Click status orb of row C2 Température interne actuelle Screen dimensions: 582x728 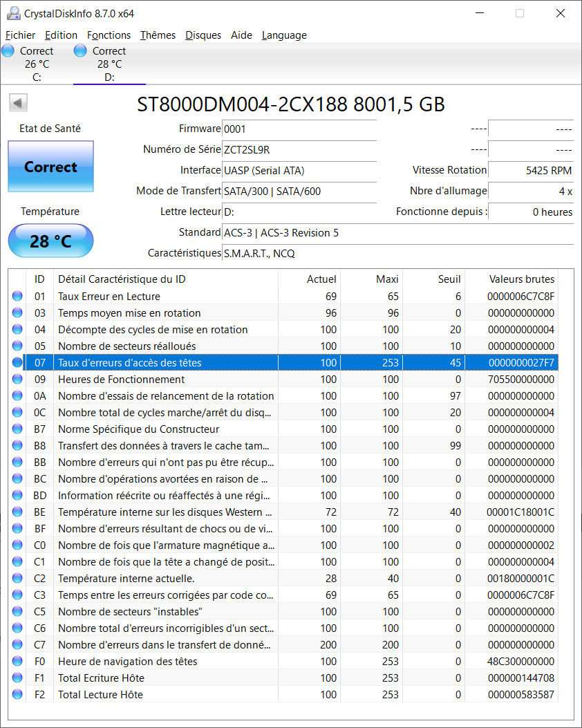[x=17, y=578]
